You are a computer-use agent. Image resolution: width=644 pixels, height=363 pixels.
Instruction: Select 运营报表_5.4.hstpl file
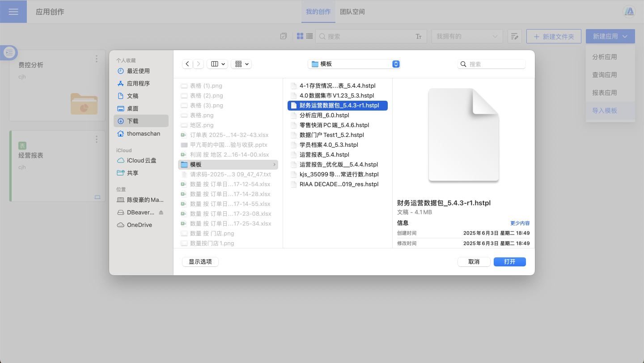click(324, 154)
